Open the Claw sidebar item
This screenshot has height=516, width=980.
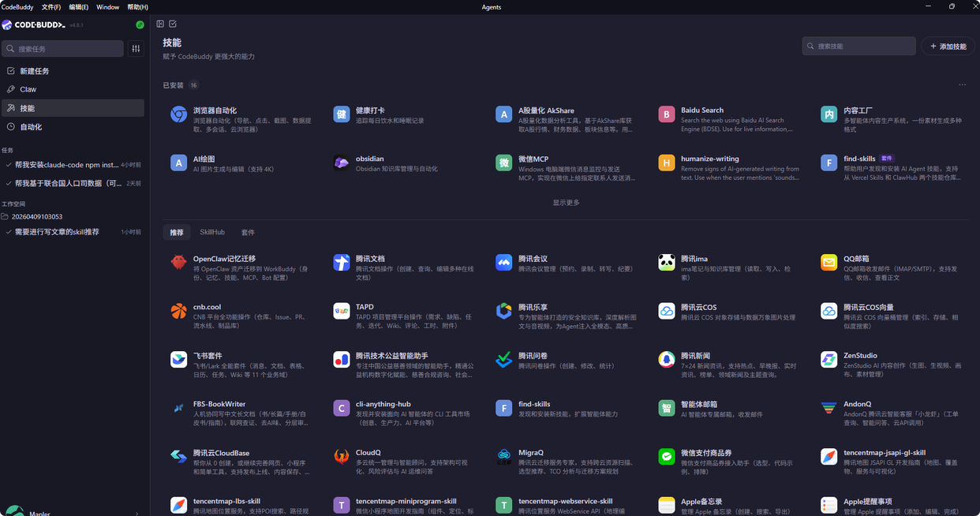(73, 89)
